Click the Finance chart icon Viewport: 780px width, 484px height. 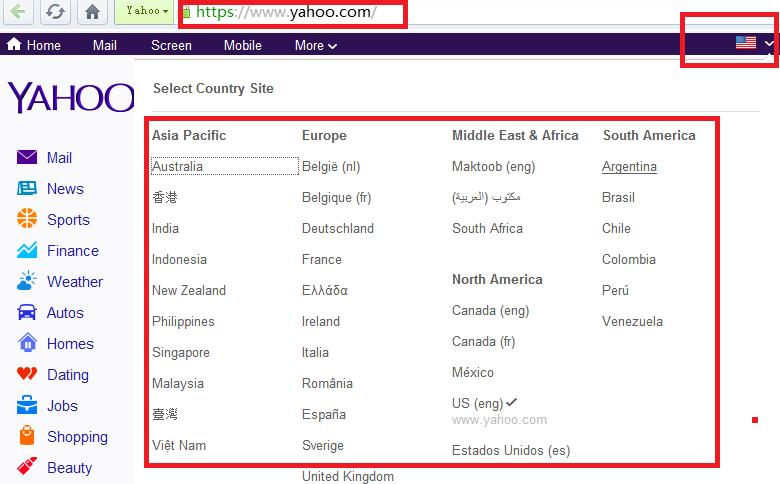(27, 250)
